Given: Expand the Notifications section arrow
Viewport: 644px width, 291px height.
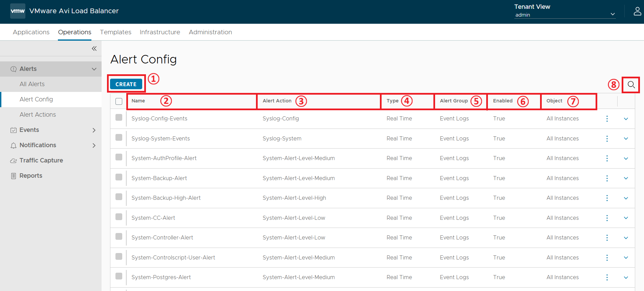Looking at the screenshot, I should pyautogui.click(x=94, y=145).
